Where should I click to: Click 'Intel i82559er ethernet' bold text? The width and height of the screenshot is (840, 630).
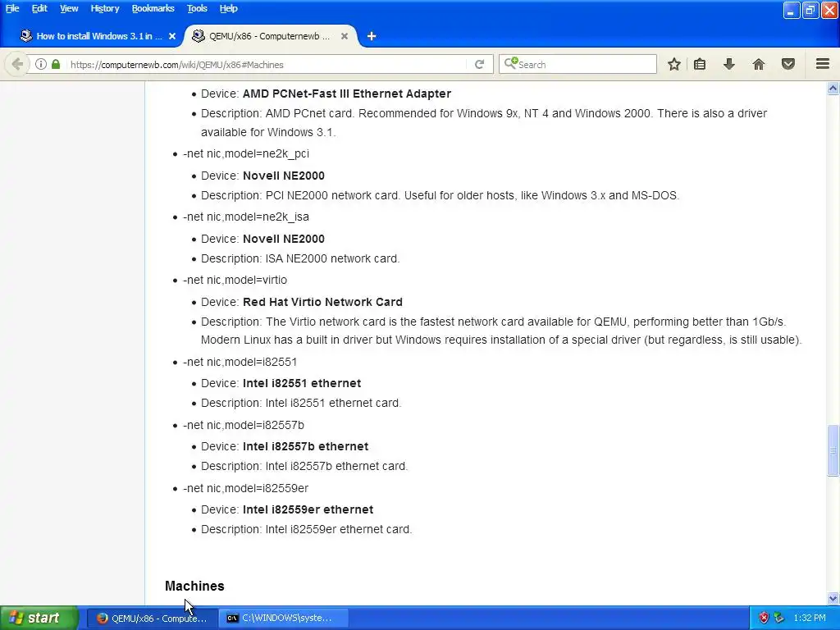pyautogui.click(x=308, y=510)
